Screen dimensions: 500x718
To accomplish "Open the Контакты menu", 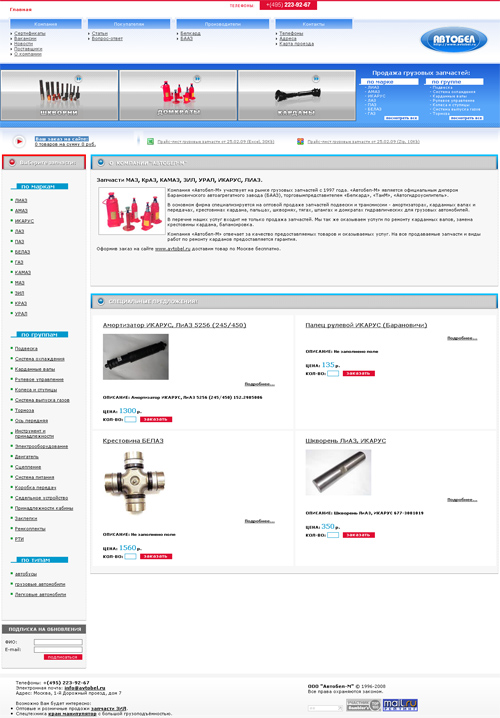I will point(314,24).
